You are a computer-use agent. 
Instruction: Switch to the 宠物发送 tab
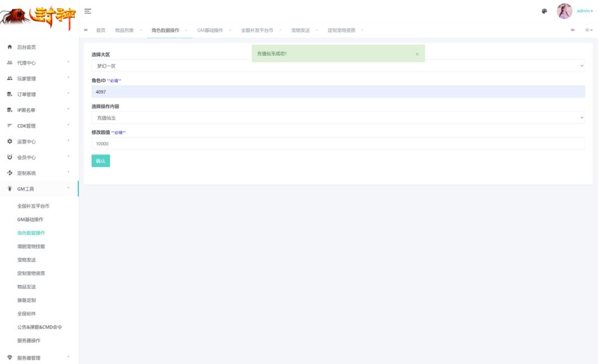[x=300, y=30]
